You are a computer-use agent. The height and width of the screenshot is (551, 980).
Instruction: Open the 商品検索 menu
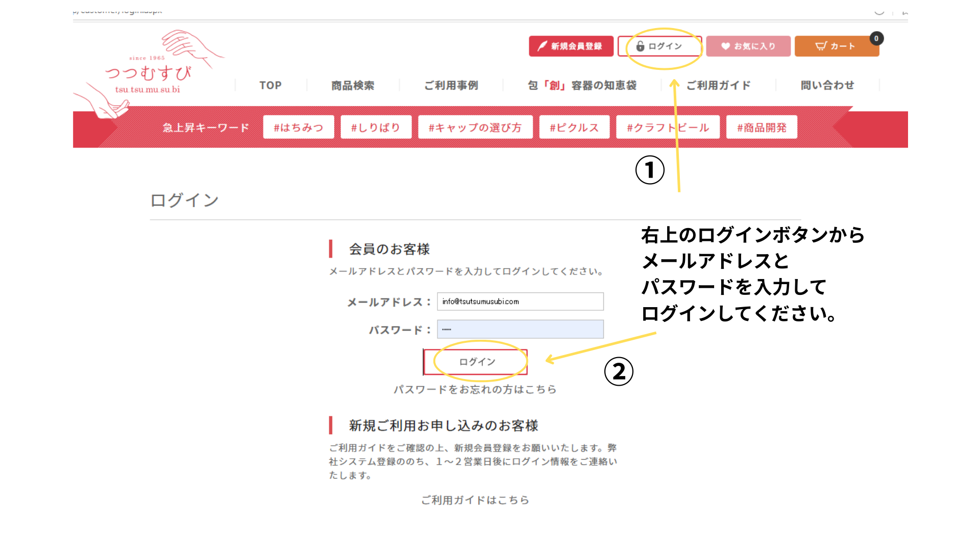click(x=353, y=85)
